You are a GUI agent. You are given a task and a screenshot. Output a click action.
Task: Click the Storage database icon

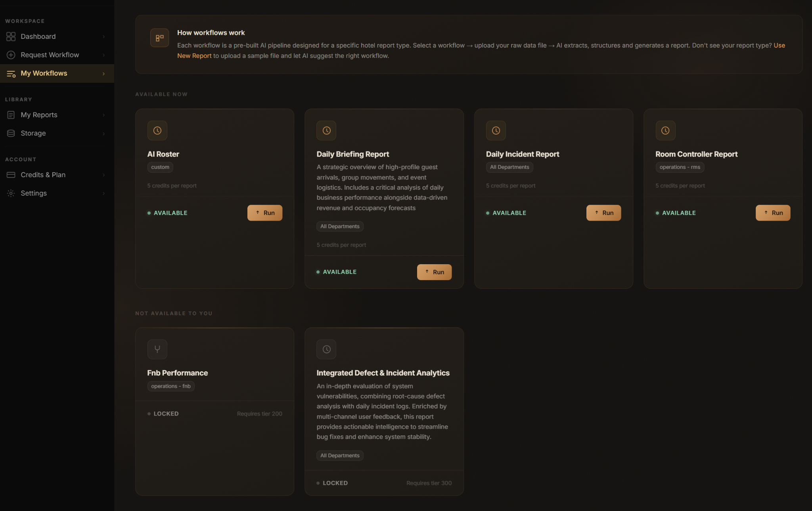[11, 133]
